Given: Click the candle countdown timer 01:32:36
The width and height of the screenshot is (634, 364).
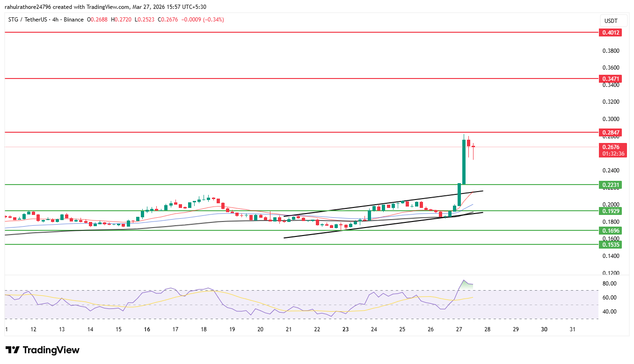Looking at the screenshot, I should tap(613, 154).
